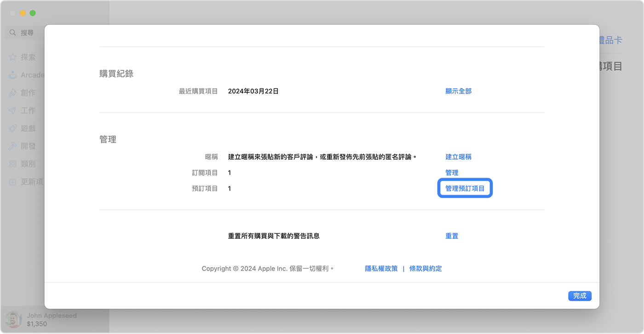Click the search magnifier icon in sidebar
Image resolution: width=644 pixels, height=334 pixels.
coord(13,33)
